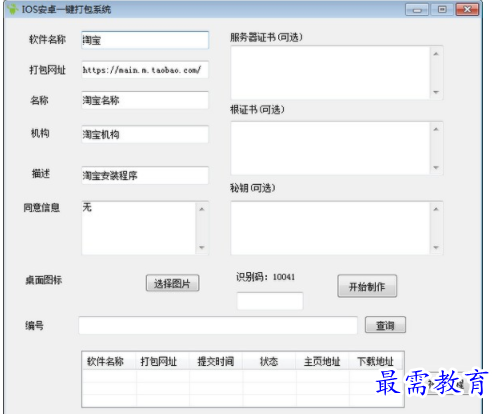
Task: Click the 选择图片 button
Action: (x=172, y=283)
